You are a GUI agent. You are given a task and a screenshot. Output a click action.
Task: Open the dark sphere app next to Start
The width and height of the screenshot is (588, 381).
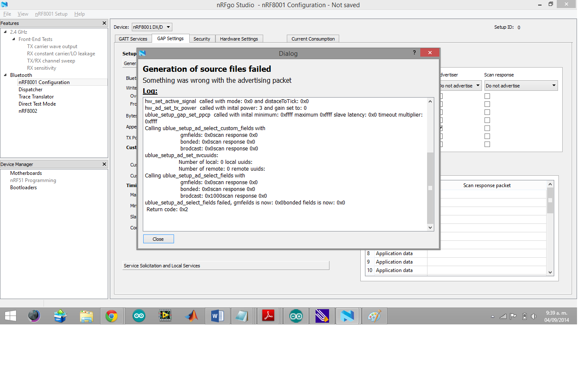(x=34, y=316)
